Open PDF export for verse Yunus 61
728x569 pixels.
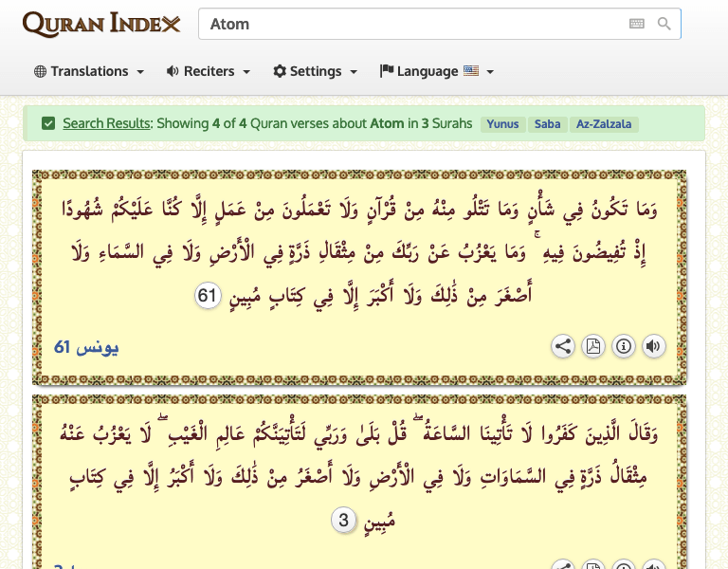pos(593,347)
